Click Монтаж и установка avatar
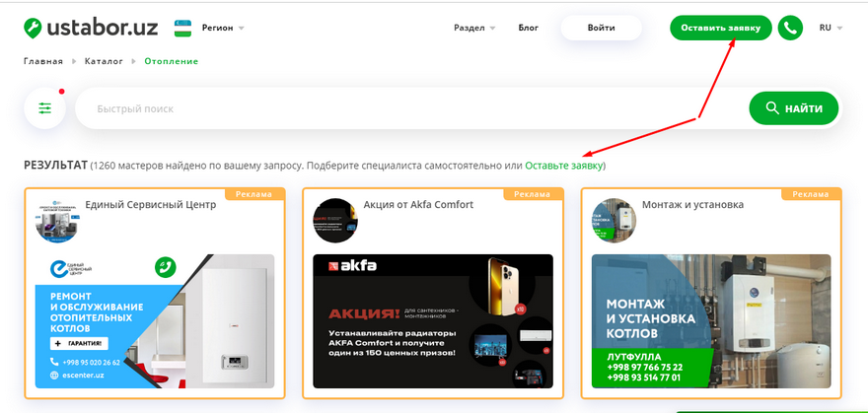The image size is (868, 413). coord(614,221)
